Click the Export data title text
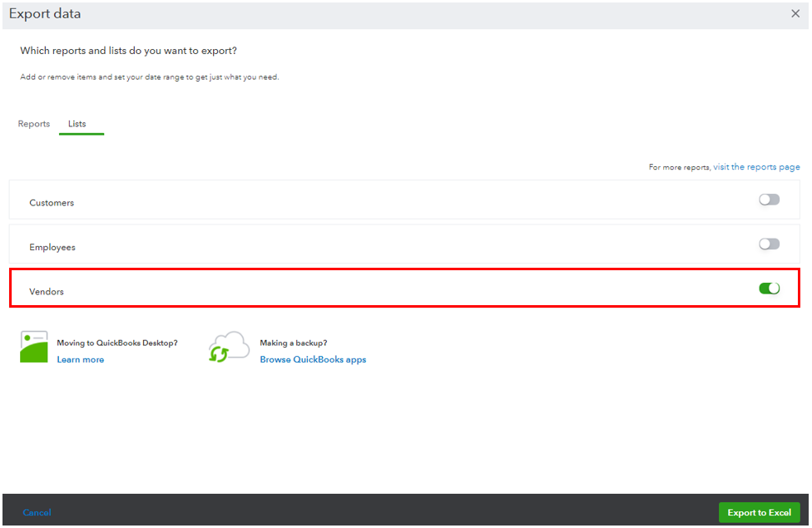Viewport: 812px width, 528px height. [45, 13]
